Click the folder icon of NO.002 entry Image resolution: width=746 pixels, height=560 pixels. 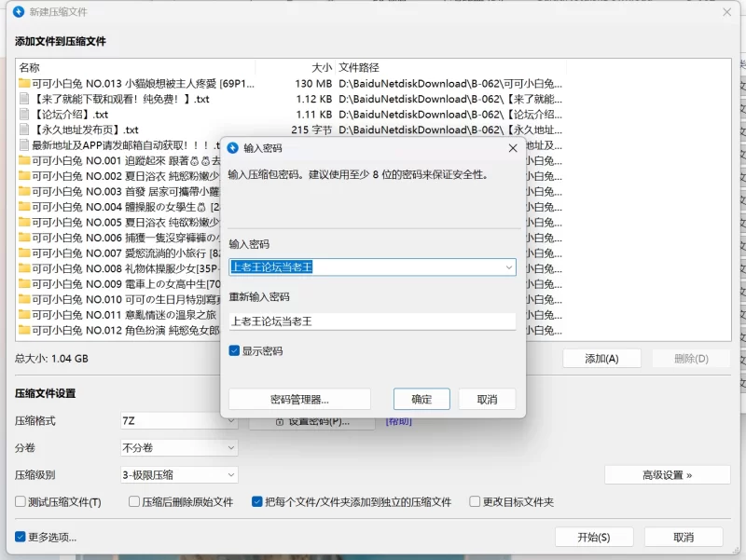click(x=24, y=175)
